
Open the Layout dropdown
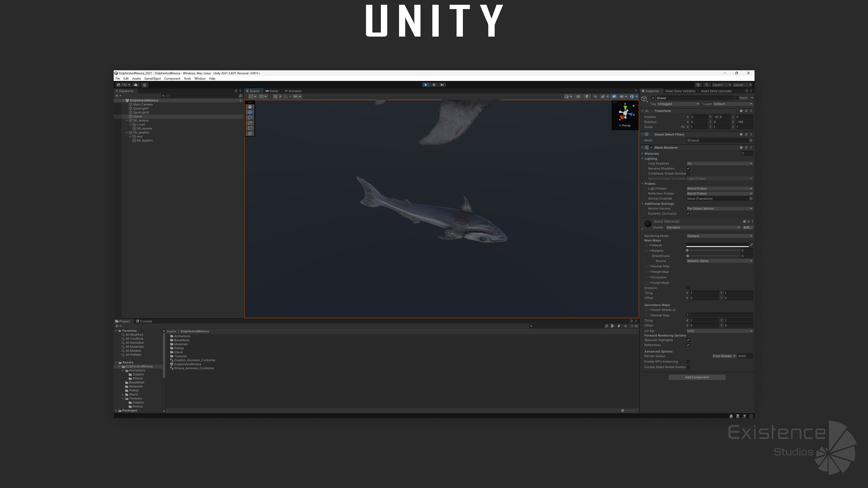coord(742,85)
